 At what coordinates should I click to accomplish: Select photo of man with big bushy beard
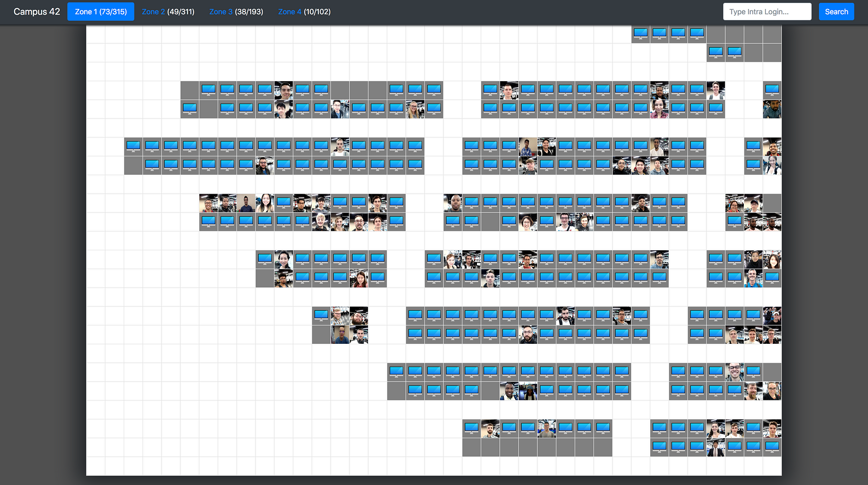[359, 316]
